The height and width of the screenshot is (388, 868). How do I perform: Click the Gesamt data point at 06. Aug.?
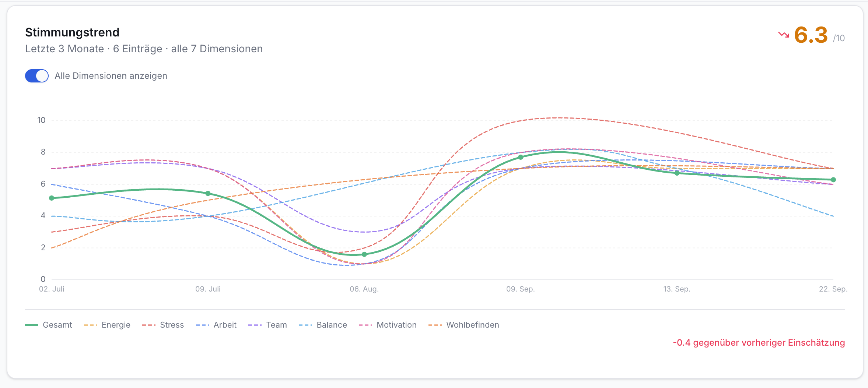[x=364, y=254]
